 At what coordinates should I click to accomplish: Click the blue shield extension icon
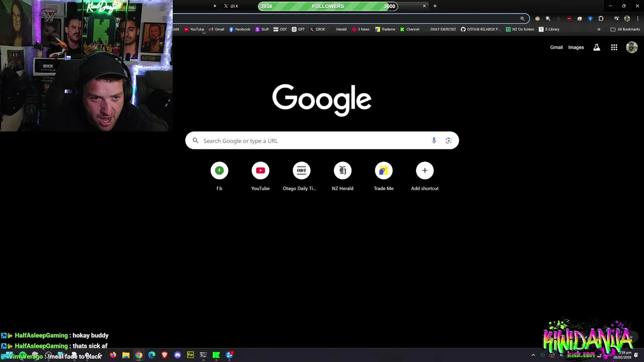590,19
